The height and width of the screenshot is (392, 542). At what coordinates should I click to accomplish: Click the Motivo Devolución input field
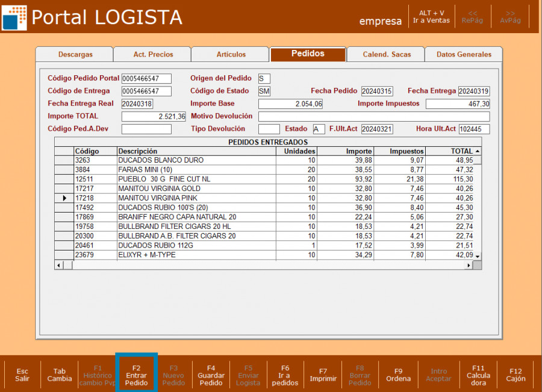point(373,116)
